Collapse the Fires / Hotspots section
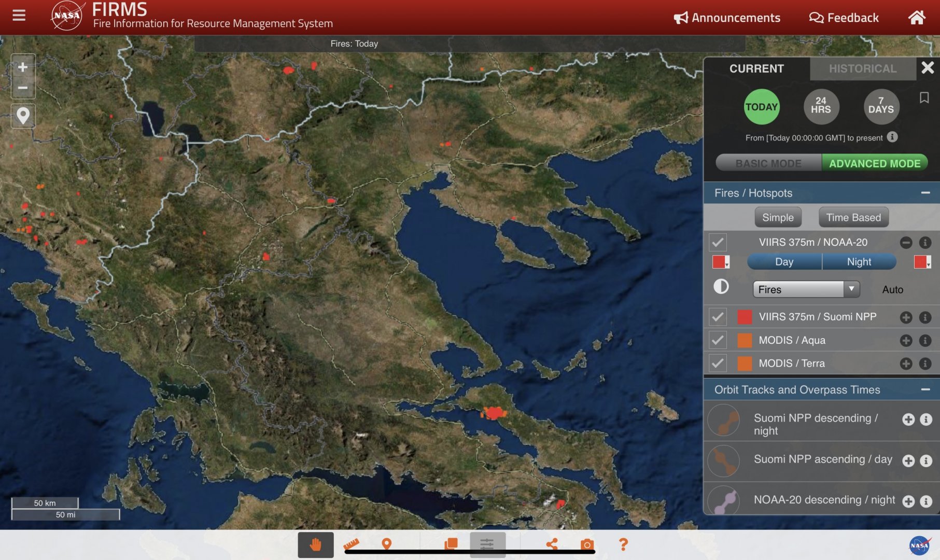This screenshot has height=560, width=940. pyautogui.click(x=925, y=193)
